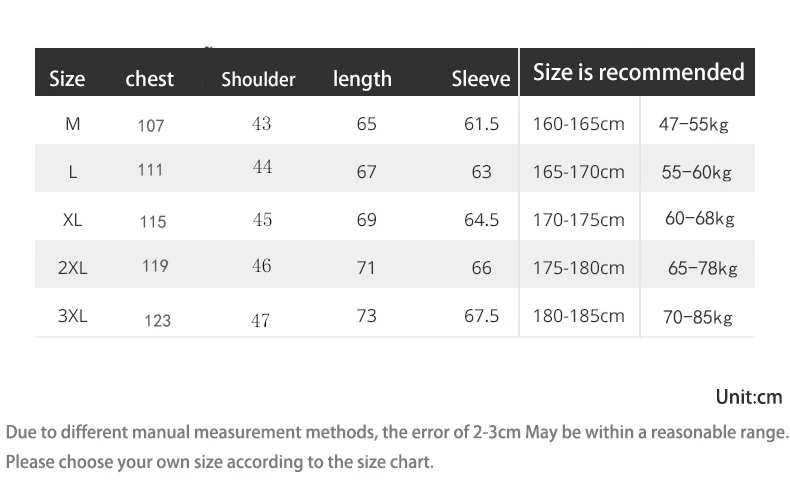Click chest value 107
790x500 pixels.
tap(151, 126)
